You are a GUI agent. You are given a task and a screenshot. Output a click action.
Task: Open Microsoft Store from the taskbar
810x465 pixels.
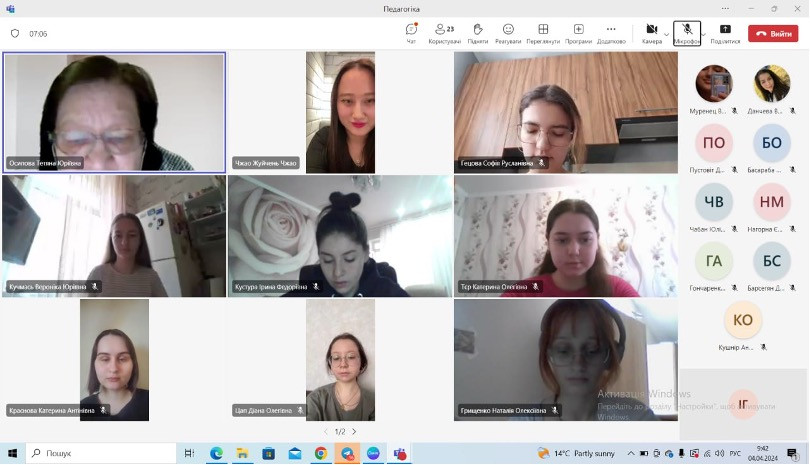[269, 453]
